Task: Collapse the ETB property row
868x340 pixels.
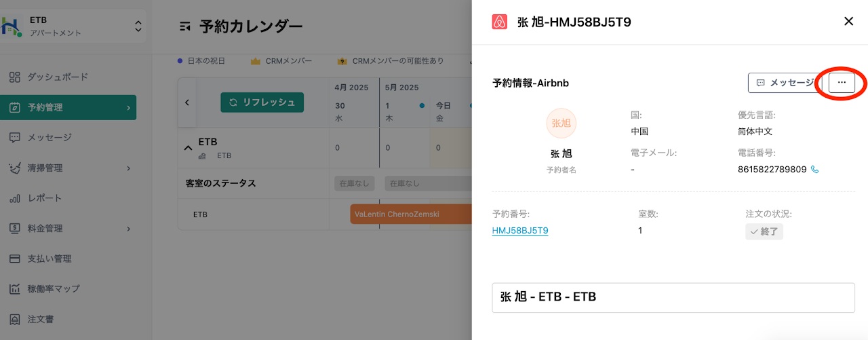Action: coord(189,148)
